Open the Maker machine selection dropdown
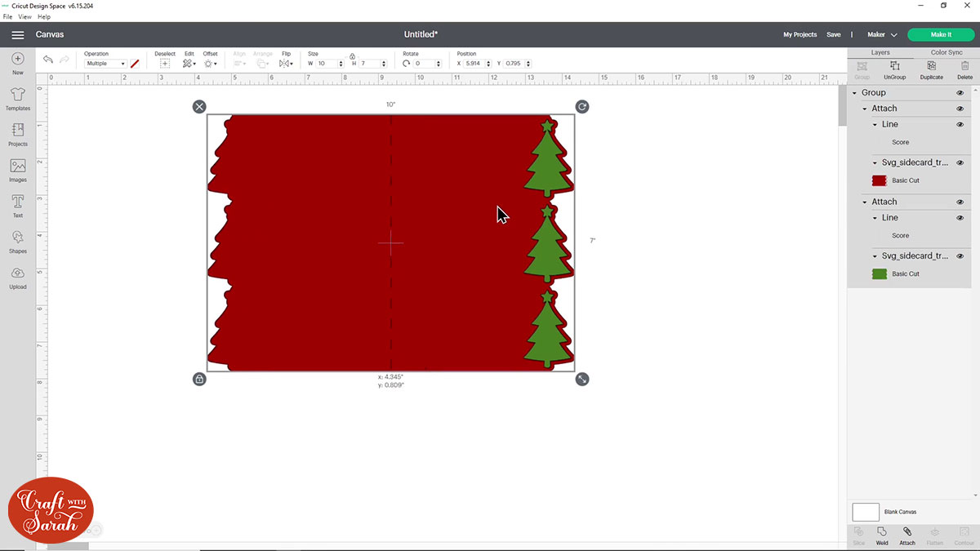 click(x=882, y=34)
